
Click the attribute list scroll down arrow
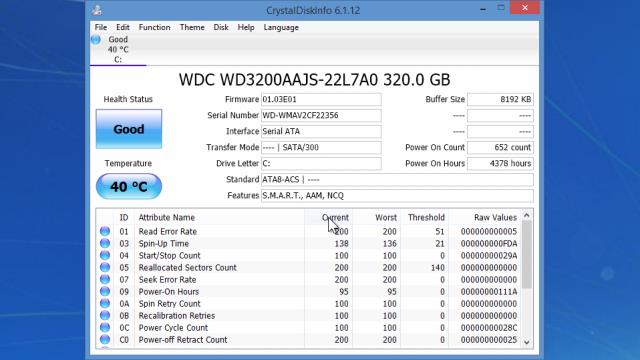click(x=527, y=342)
